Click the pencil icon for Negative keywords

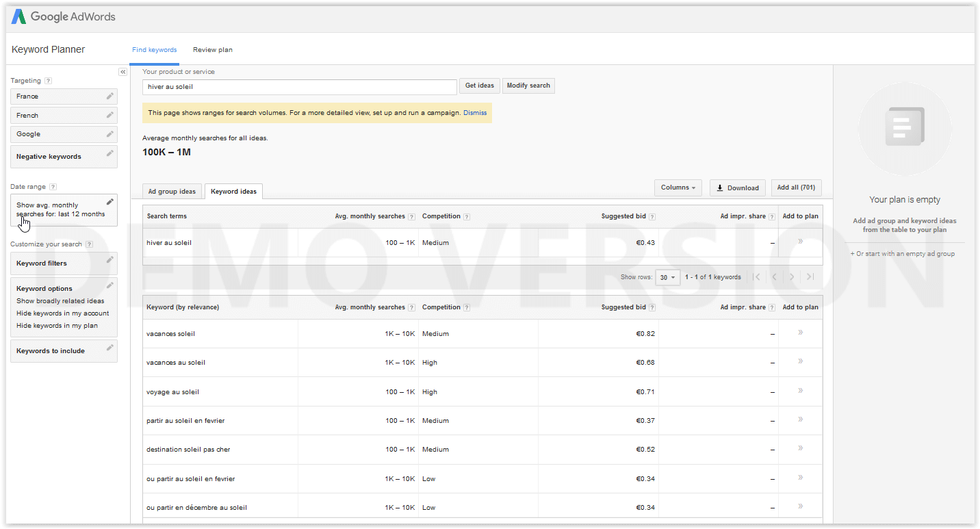pyautogui.click(x=109, y=153)
